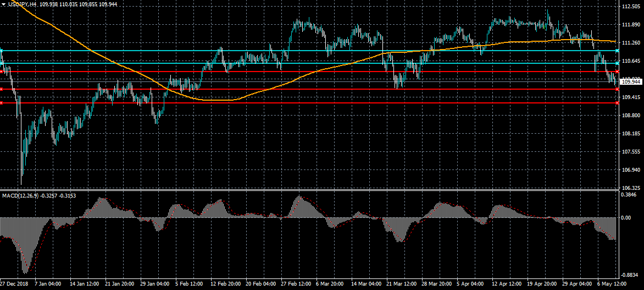Grab the upper cyan line's right-end handle
The height and width of the screenshot is (290, 644).
(617, 51)
